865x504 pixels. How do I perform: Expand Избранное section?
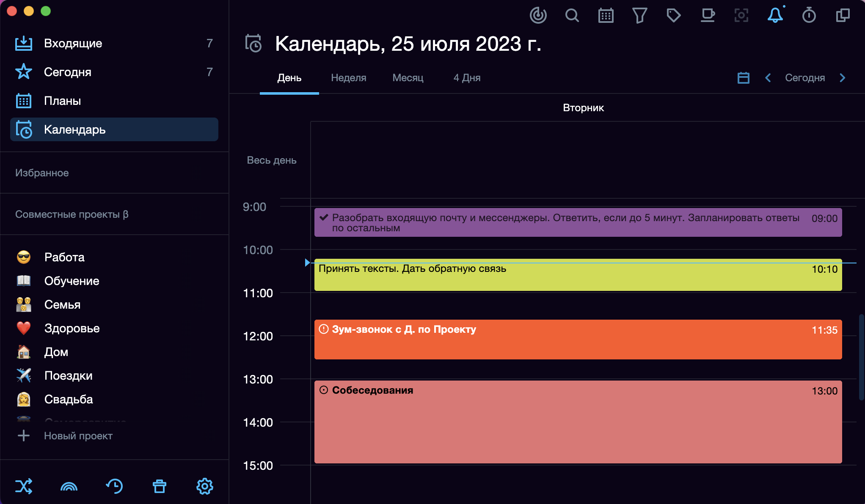point(42,173)
